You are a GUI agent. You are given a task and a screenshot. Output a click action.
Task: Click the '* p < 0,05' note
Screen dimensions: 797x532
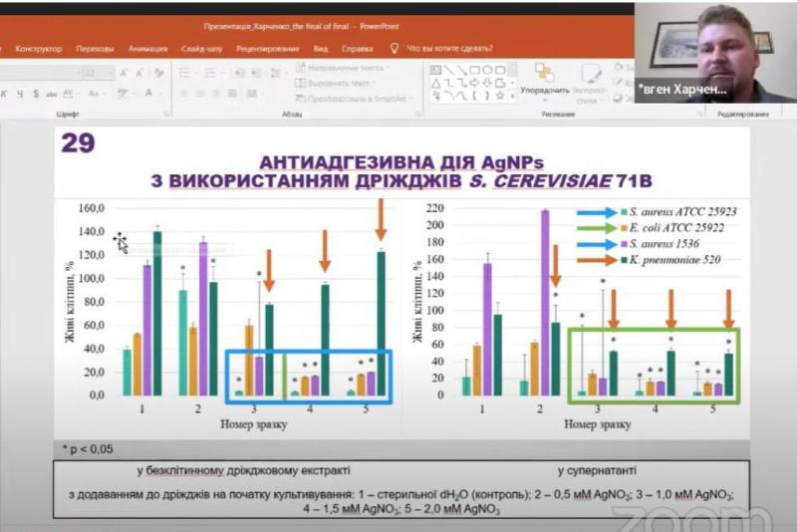(88, 449)
